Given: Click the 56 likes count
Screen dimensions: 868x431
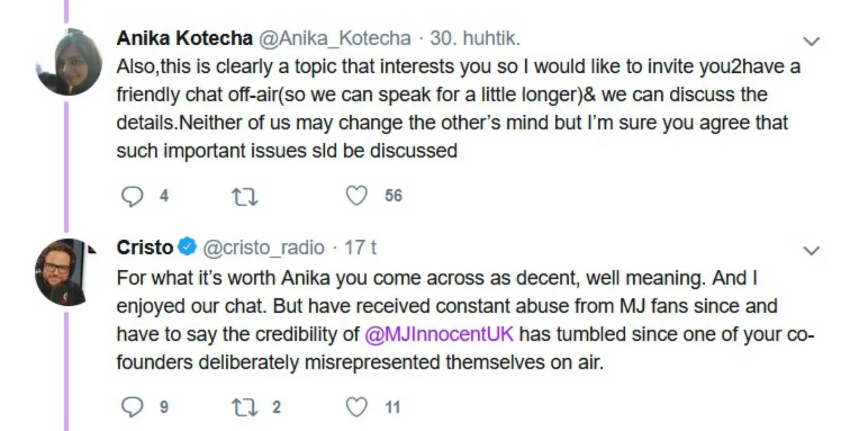Looking at the screenshot, I should click(393, 196).
